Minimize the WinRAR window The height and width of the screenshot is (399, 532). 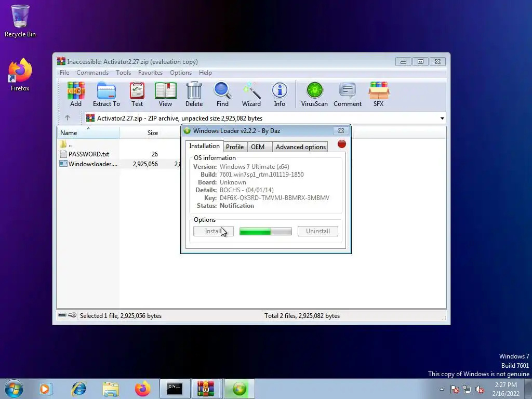403,62
